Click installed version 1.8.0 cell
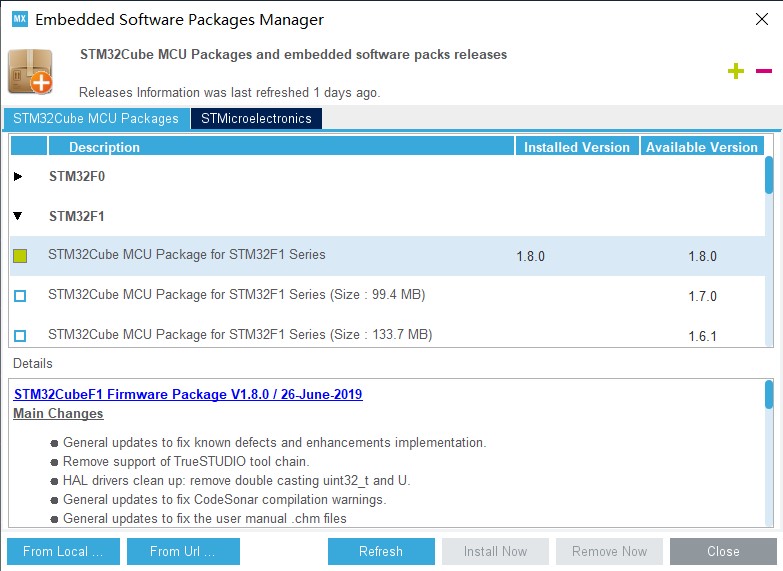The height and width of the screenshot is (571, 783). pos(530,256)
